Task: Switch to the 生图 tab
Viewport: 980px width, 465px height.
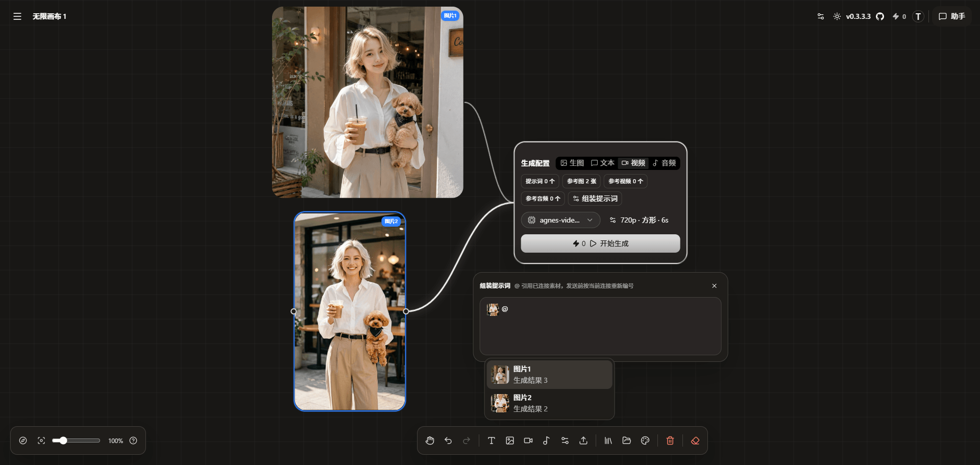Action: 572,163
